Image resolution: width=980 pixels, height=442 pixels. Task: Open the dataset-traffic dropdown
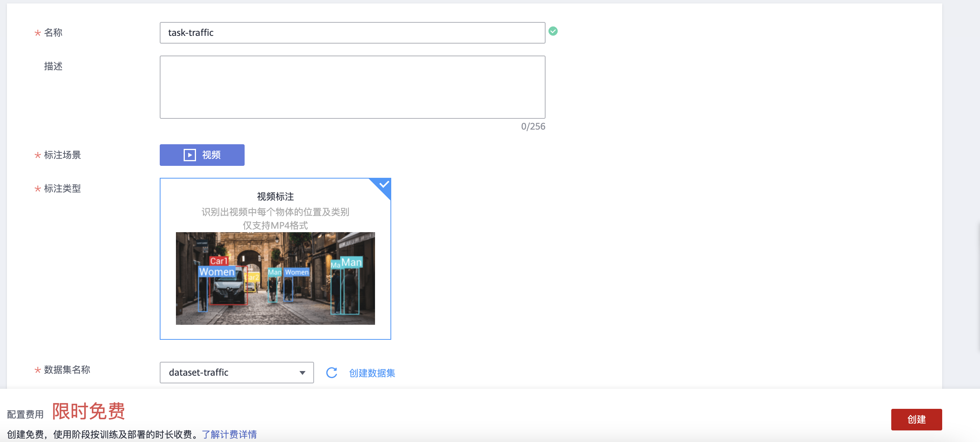(237, 373)
